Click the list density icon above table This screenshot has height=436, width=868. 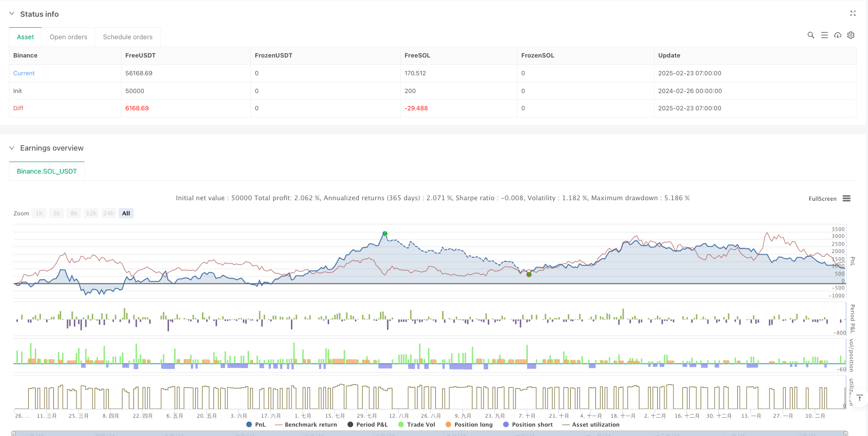pyautogui.click(x=824, y=35)
